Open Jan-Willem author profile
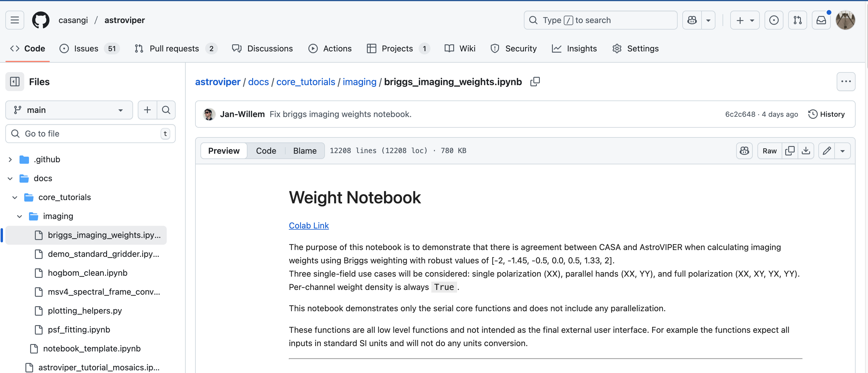This screenshot has height=373, width=868. tap(242, 114)
